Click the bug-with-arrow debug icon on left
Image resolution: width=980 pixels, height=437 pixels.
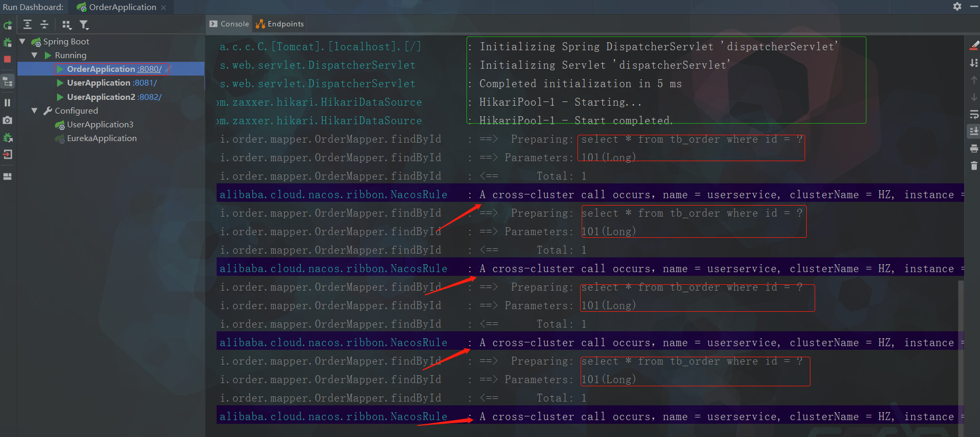(7, 137)
